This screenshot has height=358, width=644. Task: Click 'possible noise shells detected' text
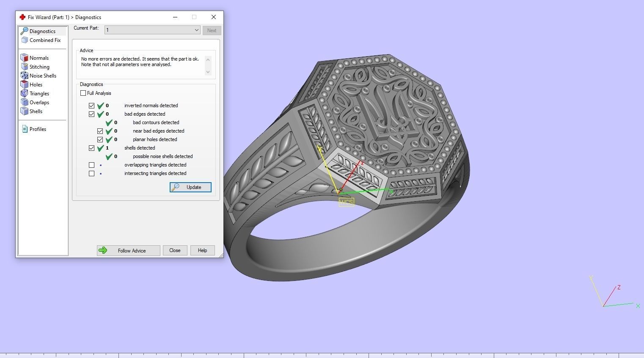[x=162, y=156]
